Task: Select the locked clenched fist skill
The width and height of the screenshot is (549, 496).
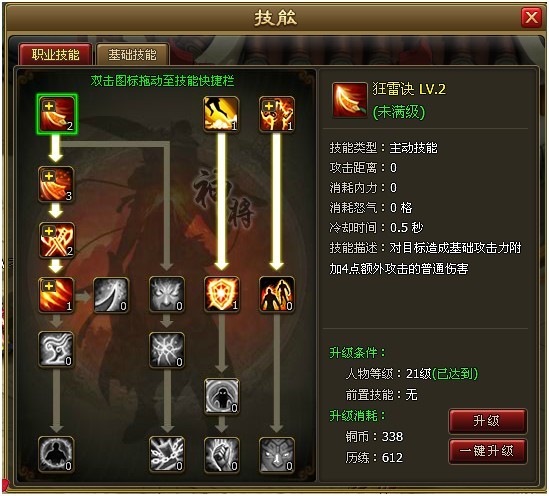Action: click(222, 454)
